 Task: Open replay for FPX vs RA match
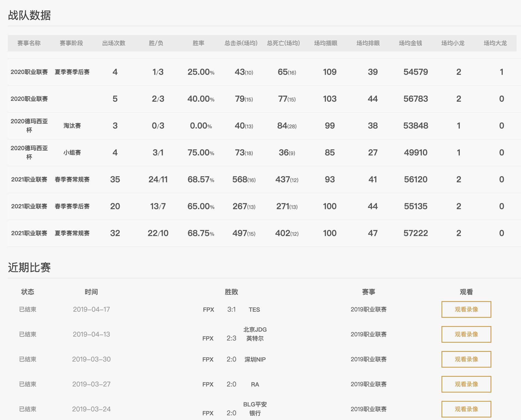[x=466, y=384]
